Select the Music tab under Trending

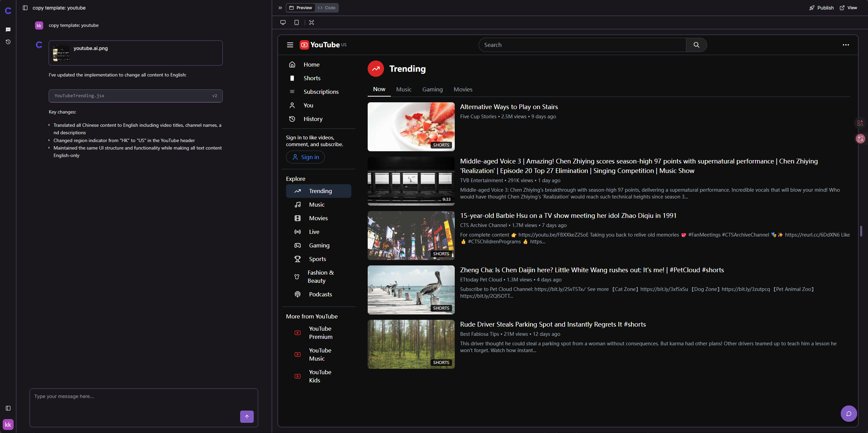(403, 89)
